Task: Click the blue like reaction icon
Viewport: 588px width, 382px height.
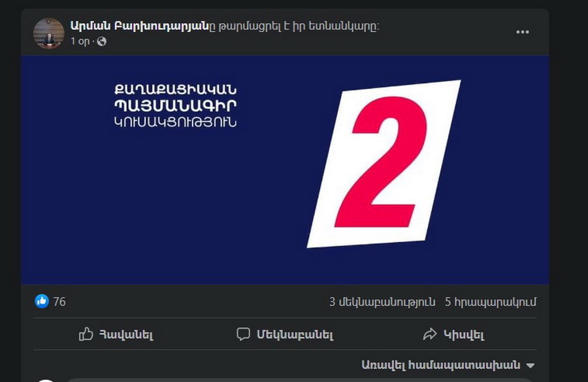Action: tap(42, 302)
